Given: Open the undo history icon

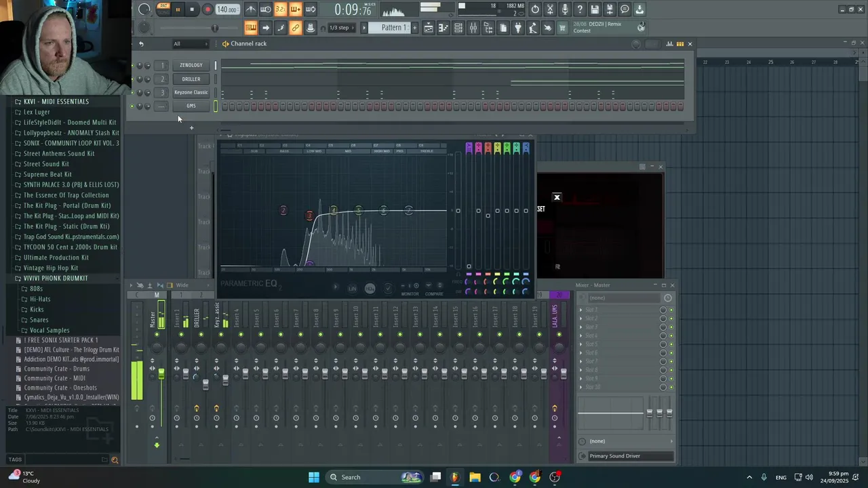Looking at the screenshot, I should coord(535,9).
